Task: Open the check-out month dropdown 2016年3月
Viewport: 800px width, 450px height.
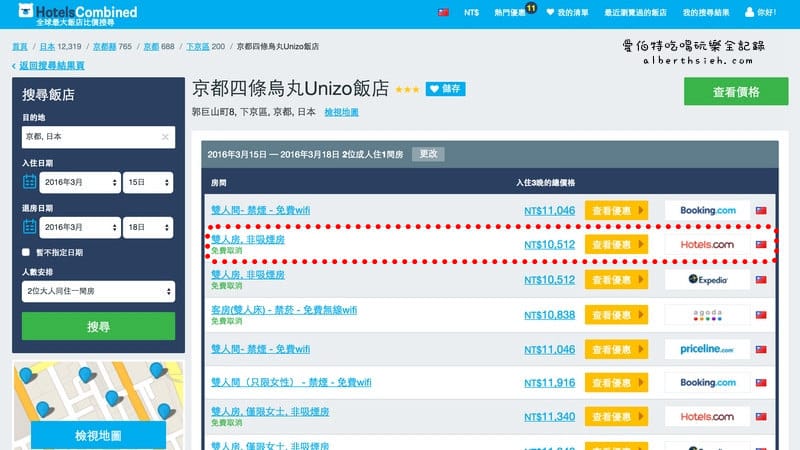Action: (80, 227)
